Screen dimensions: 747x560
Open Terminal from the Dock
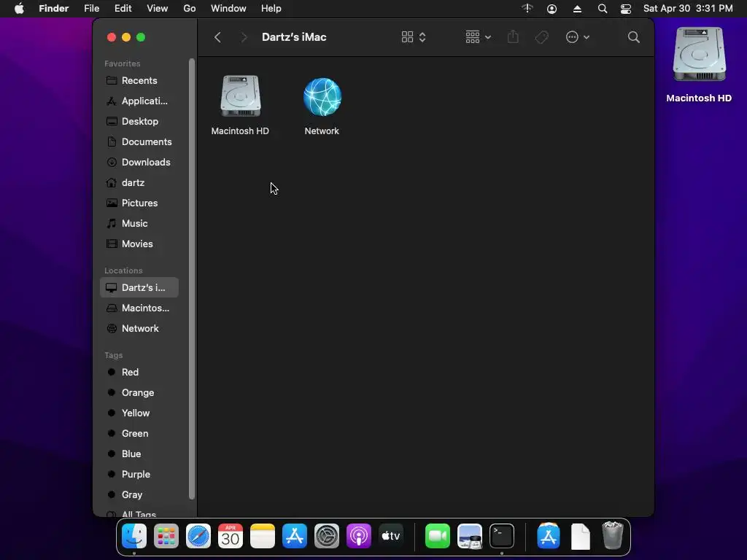pos(502,536)
